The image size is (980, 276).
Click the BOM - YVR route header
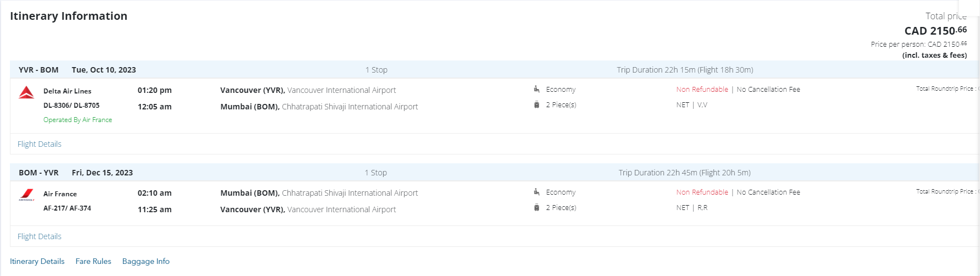pyautogui.click(x=38, y=173)
